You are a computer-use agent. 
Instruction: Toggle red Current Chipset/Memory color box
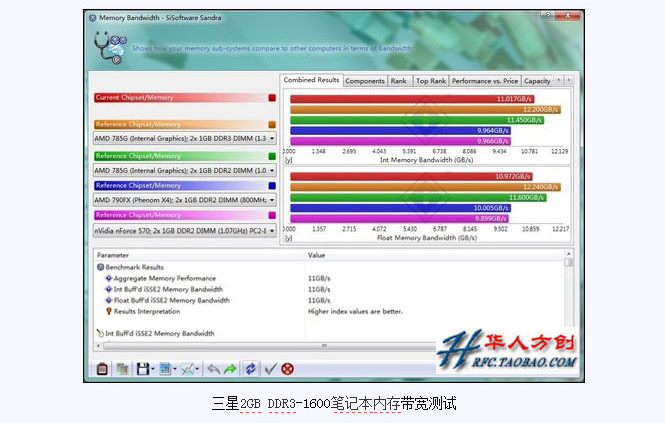(x=272, y=98)
